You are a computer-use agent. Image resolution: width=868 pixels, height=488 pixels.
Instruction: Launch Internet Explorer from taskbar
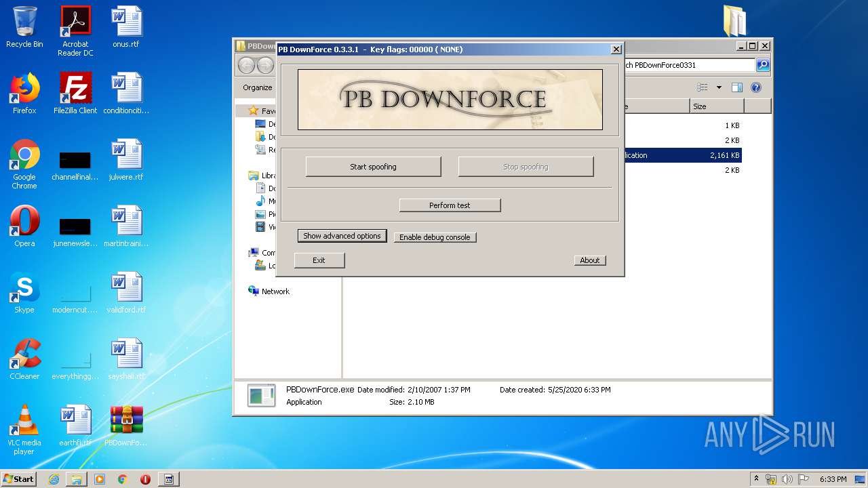pyautogui.click(x=54, y=479)
